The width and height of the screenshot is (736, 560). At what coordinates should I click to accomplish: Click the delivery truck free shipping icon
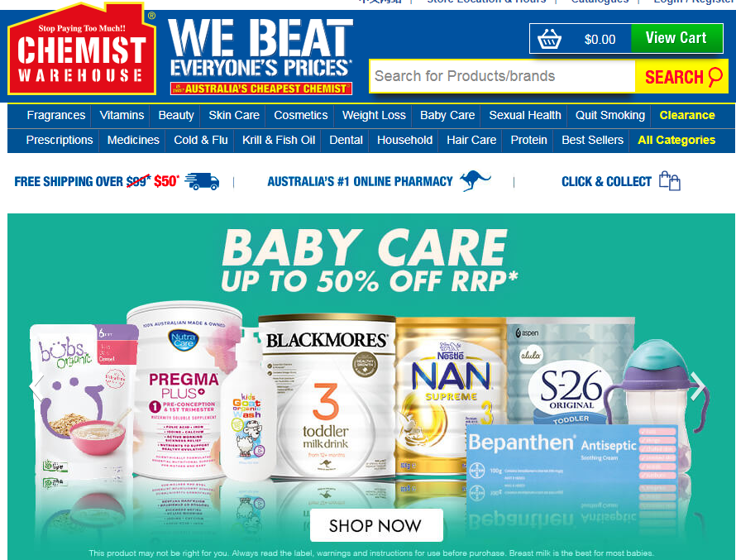tap(202, 181)
